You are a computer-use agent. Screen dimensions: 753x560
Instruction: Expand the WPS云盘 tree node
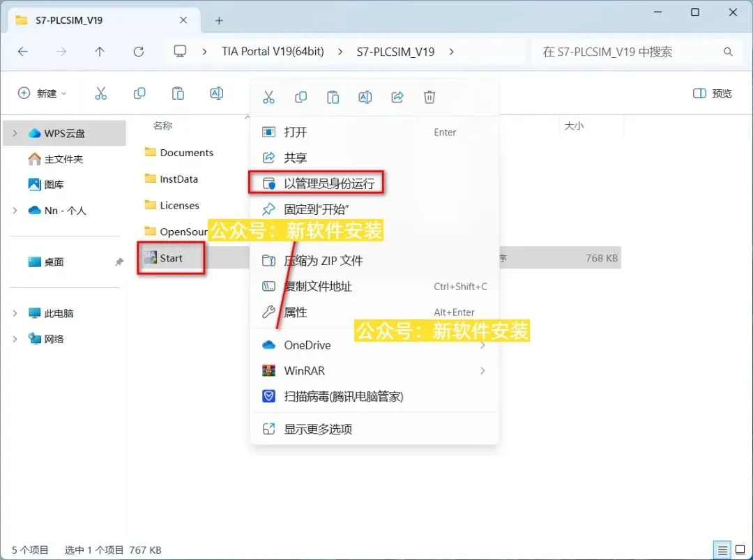15,133
